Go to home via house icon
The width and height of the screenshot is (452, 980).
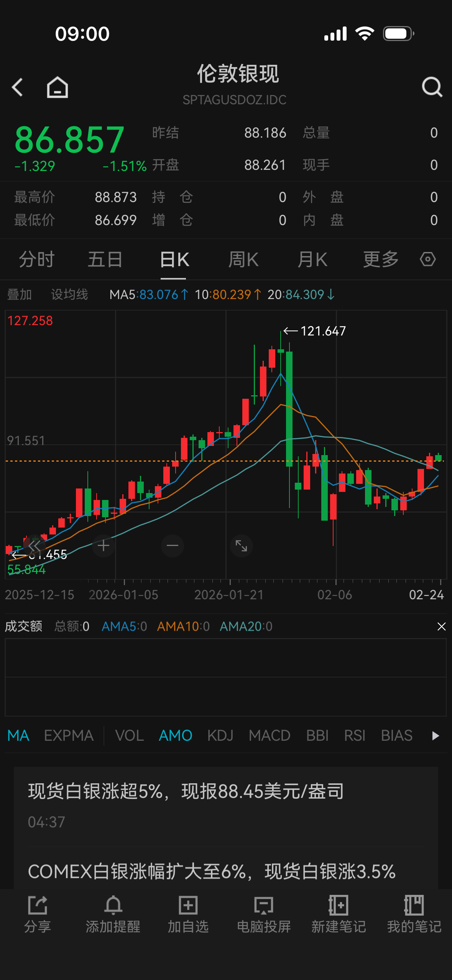[58, 87]
